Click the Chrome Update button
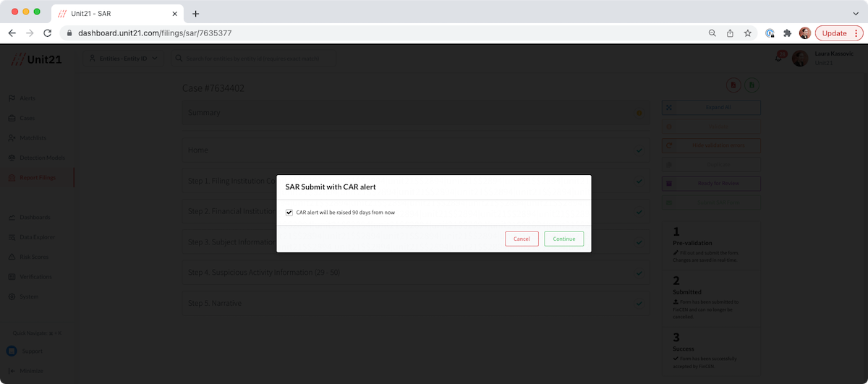 pos(838,33)
